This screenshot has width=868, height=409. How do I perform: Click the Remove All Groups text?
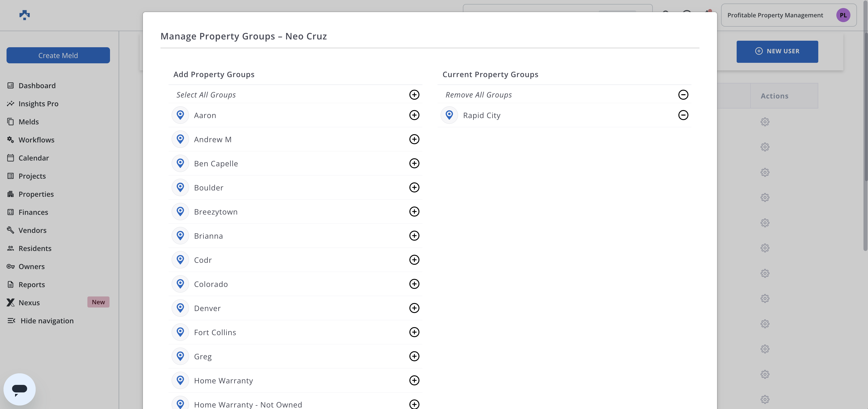[478, 95]
